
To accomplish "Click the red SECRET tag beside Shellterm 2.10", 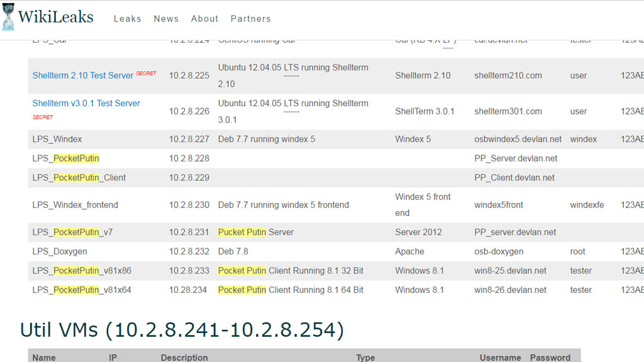I will pos(146,74).
